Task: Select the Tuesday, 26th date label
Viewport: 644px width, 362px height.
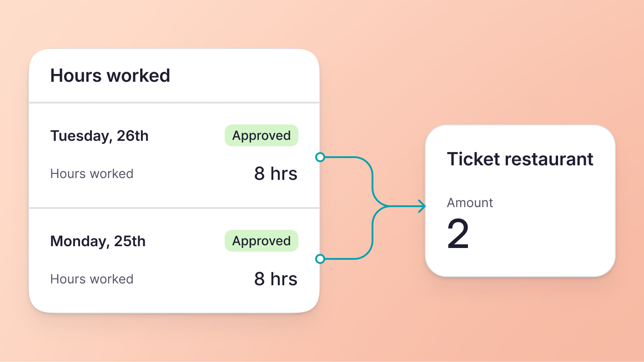Action: pos(99,136)
